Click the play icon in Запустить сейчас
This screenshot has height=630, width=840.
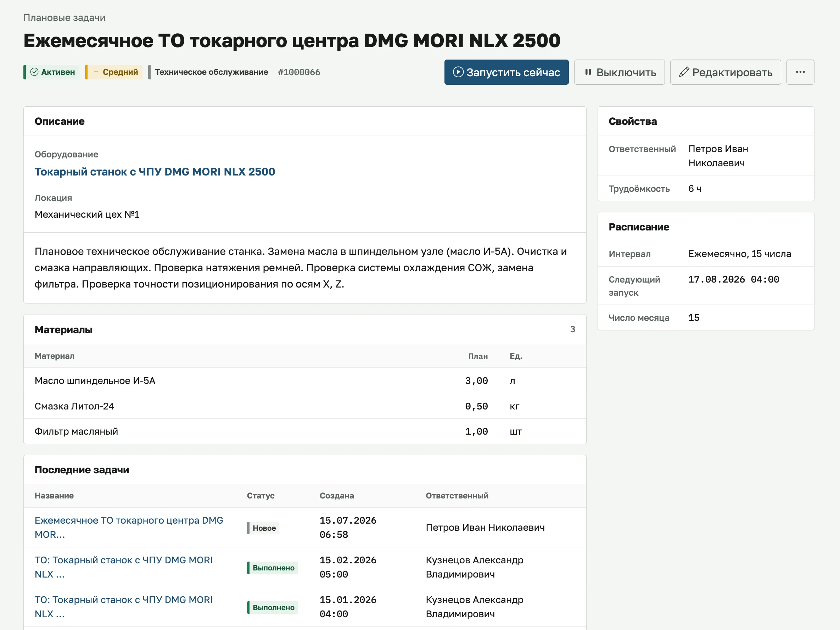click(458, 72)
